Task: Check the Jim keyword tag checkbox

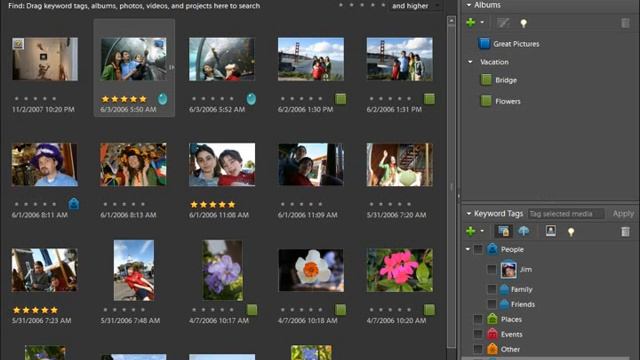Action: coord(492,269)
